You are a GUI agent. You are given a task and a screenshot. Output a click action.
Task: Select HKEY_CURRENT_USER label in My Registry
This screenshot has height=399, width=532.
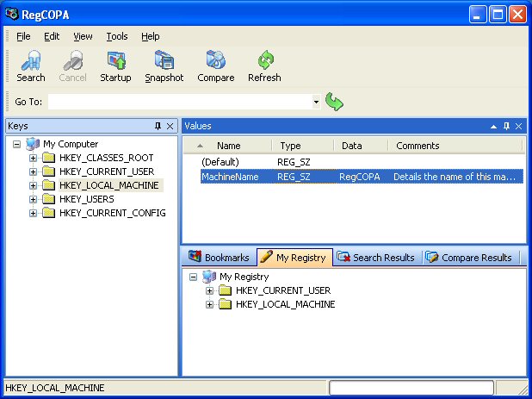pyautogui.click(x=283, y=290)
